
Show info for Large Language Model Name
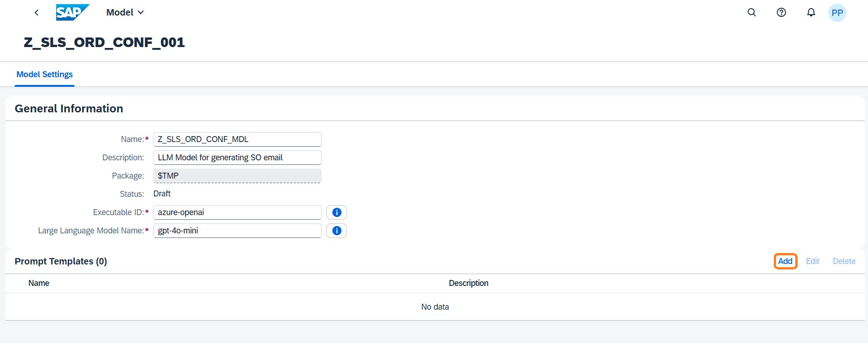pyautogui.click(x=336, y=231)
